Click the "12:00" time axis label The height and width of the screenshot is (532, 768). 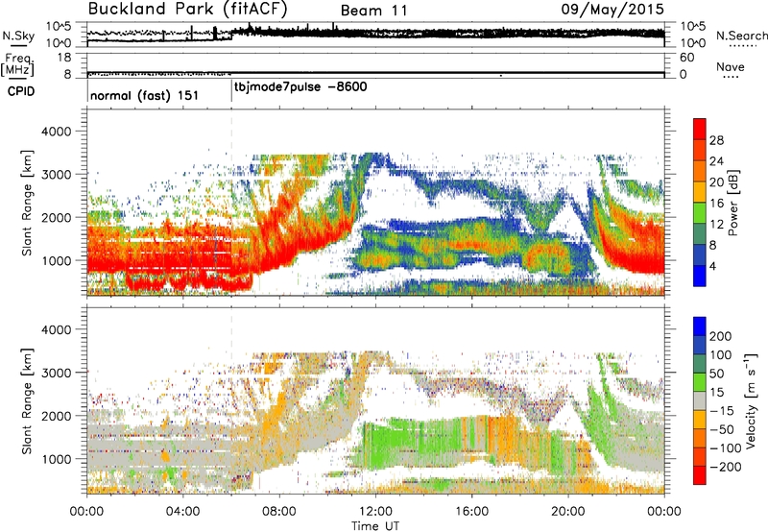(x=375, y=512)
